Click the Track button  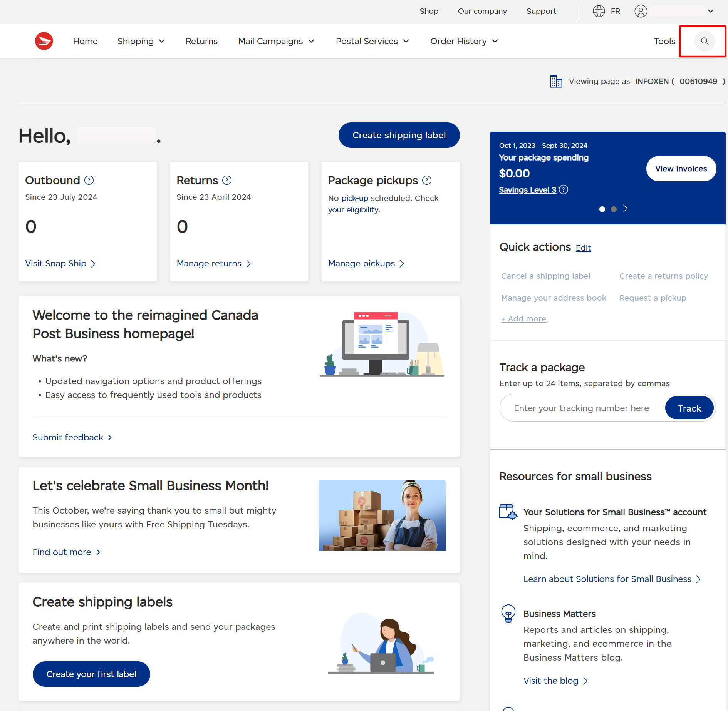pyautogui.click(x=689, y=408)
